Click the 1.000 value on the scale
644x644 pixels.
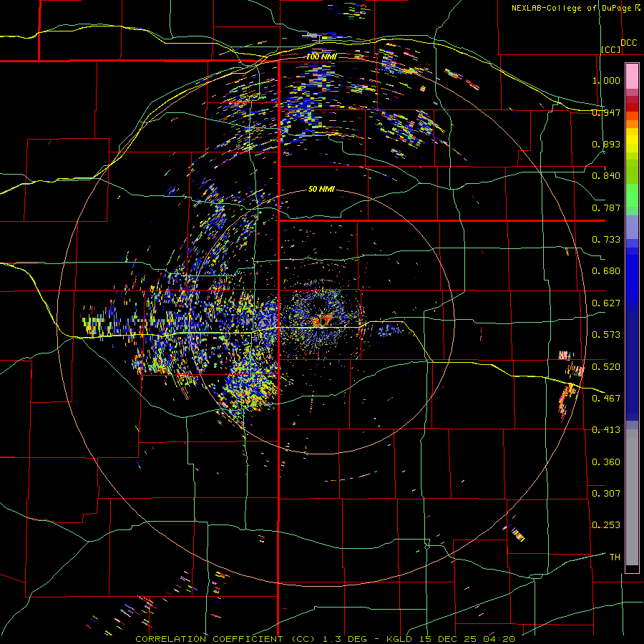606,80
